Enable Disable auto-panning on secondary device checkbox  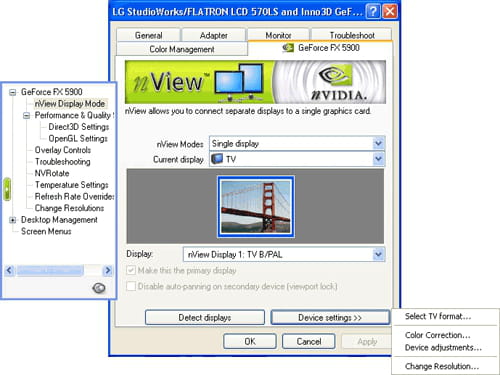(x=131, y=286)
